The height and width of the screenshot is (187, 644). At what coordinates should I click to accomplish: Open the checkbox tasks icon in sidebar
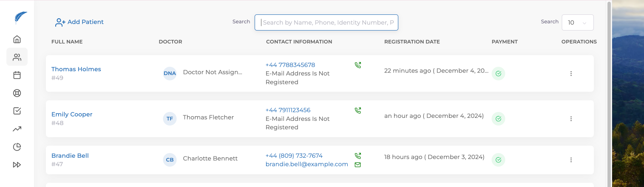click(17, 111)
